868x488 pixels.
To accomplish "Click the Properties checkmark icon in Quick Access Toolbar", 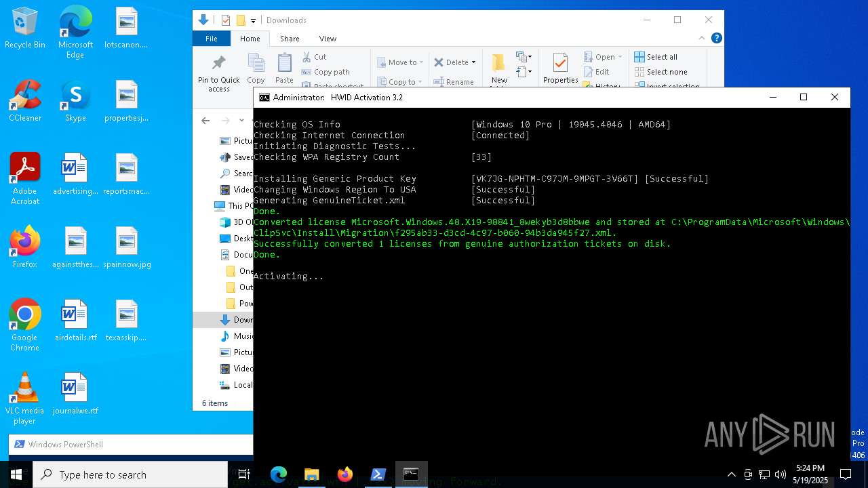I will coord(226,20).
